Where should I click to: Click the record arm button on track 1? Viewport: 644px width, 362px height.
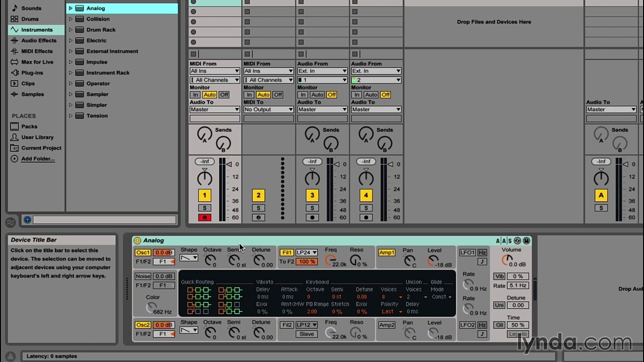tap(204, 218)
